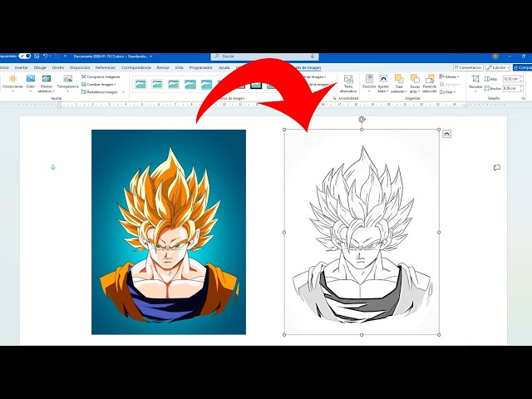Open the Ayuda tab

click(x=224, y=67)
